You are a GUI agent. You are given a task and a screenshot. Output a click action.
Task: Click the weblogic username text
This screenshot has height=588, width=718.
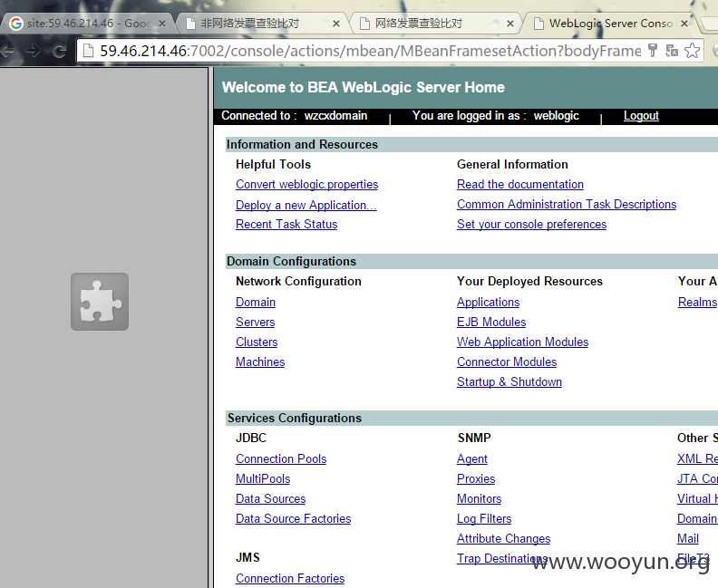coord(557,116)
